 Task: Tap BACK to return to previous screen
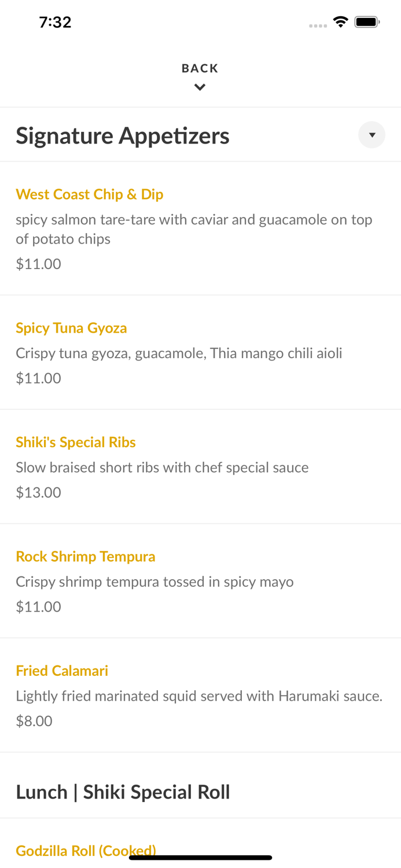200,68
